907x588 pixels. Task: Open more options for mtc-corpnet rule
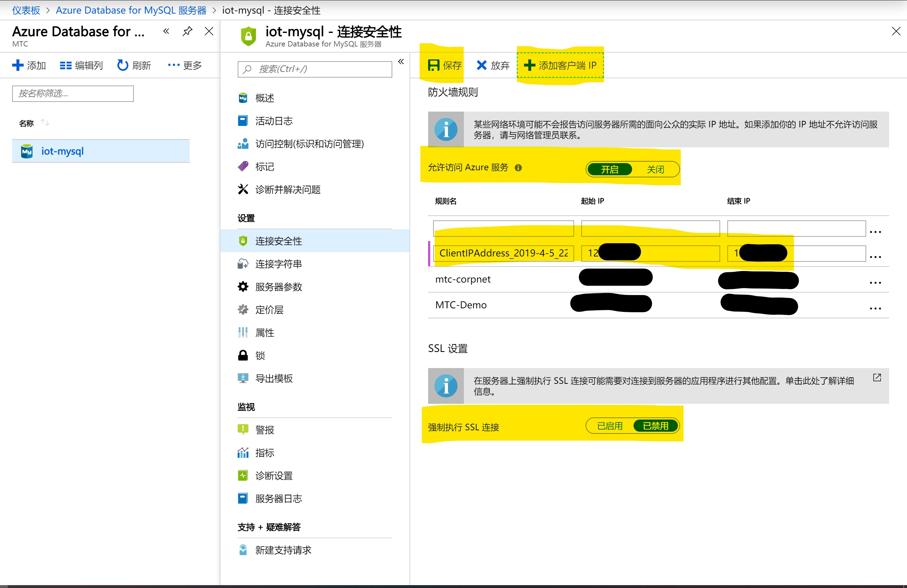(x=876, y=283)
